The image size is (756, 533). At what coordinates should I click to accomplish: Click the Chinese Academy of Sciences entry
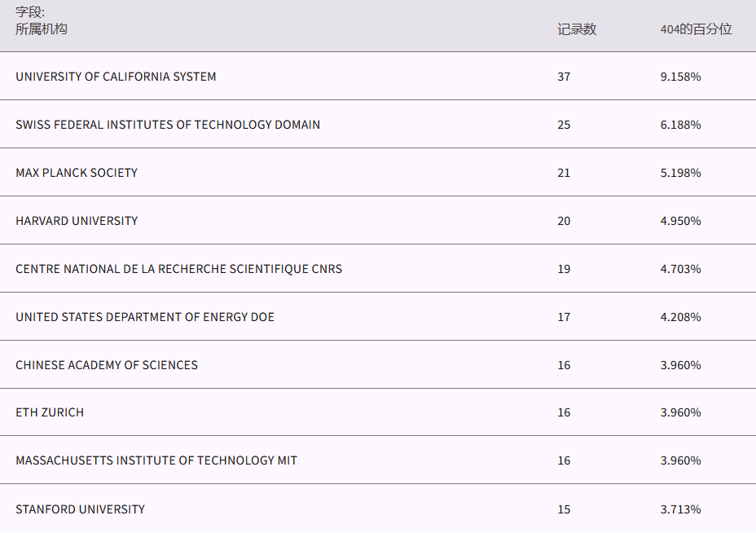coord(107,365)
